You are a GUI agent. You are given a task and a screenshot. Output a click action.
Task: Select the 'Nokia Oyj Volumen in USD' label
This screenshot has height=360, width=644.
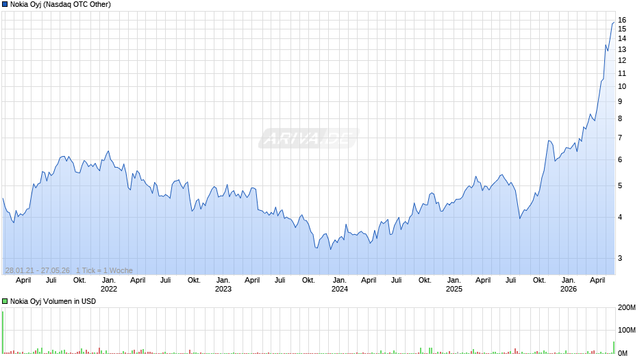[x=53, y=301]
